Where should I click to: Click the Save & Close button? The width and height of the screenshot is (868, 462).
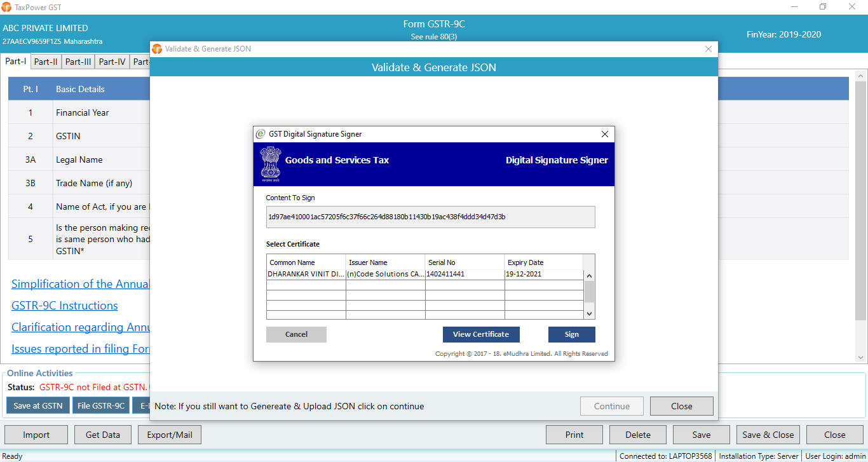[768, 435]
